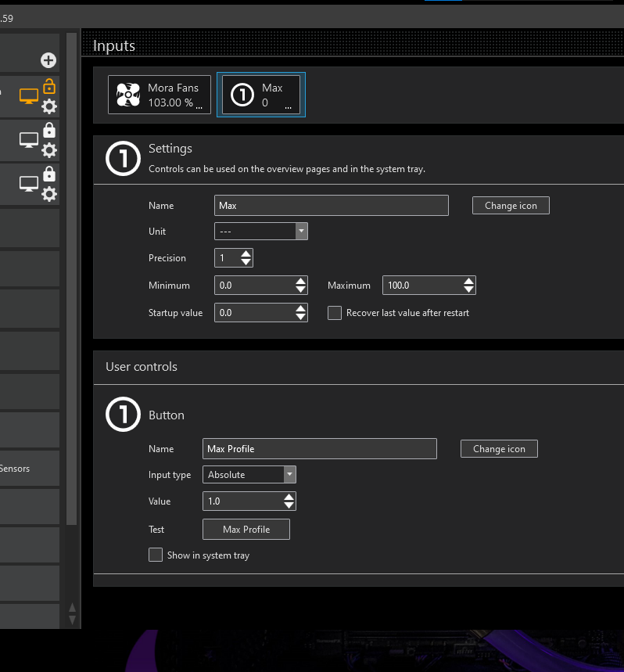
Task: Select the Max input tile
Action: point(262,95)
